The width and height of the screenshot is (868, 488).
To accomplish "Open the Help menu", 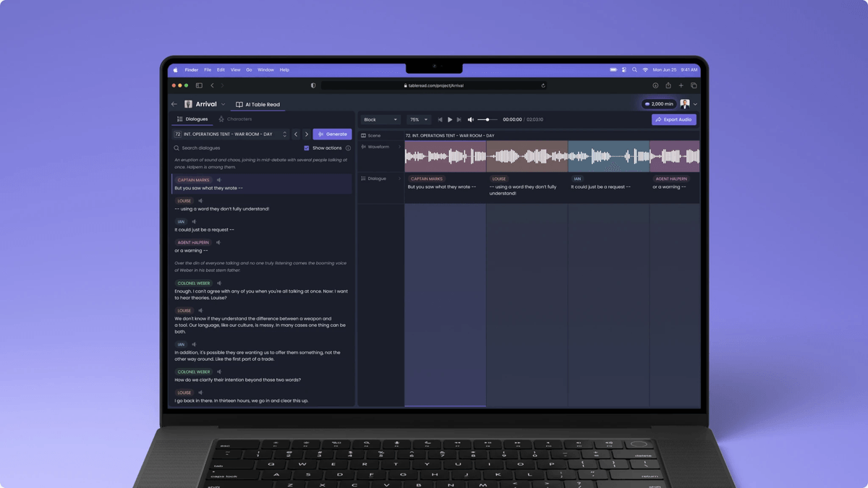I will (x=284, y=70).
